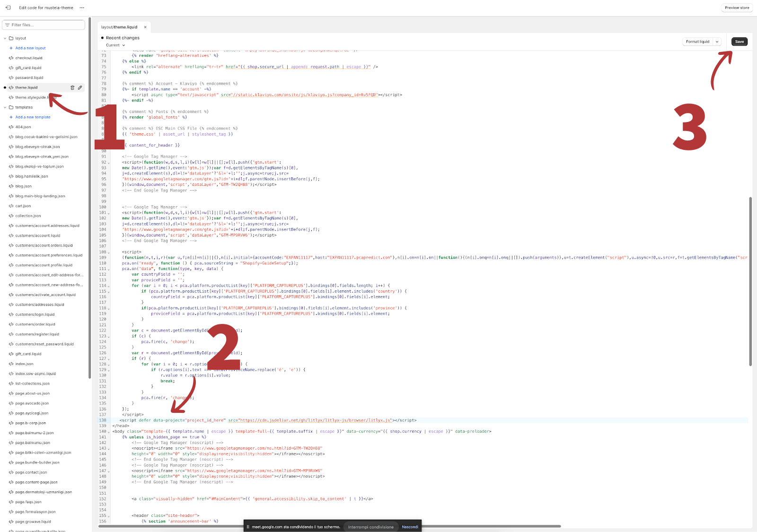Click the templates folder icon
This screenshot has height=532, width=757.
(x=11, y=107)
